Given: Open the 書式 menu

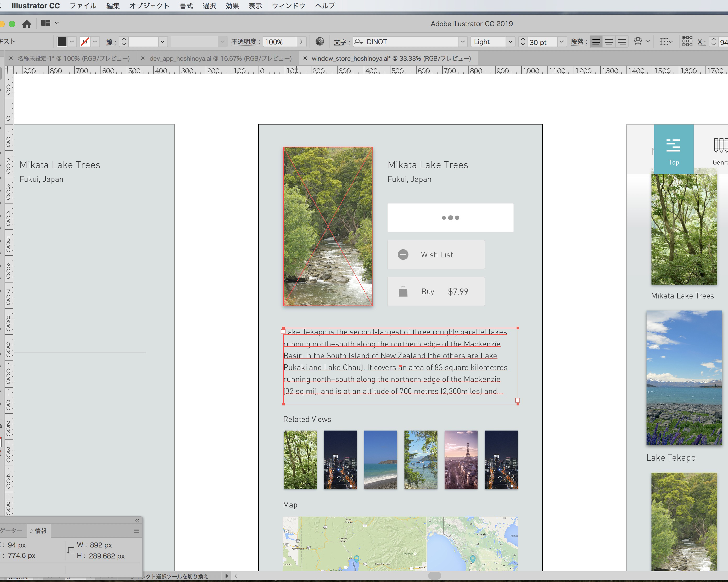Looking at the screenshot, I should click(186, 6).
